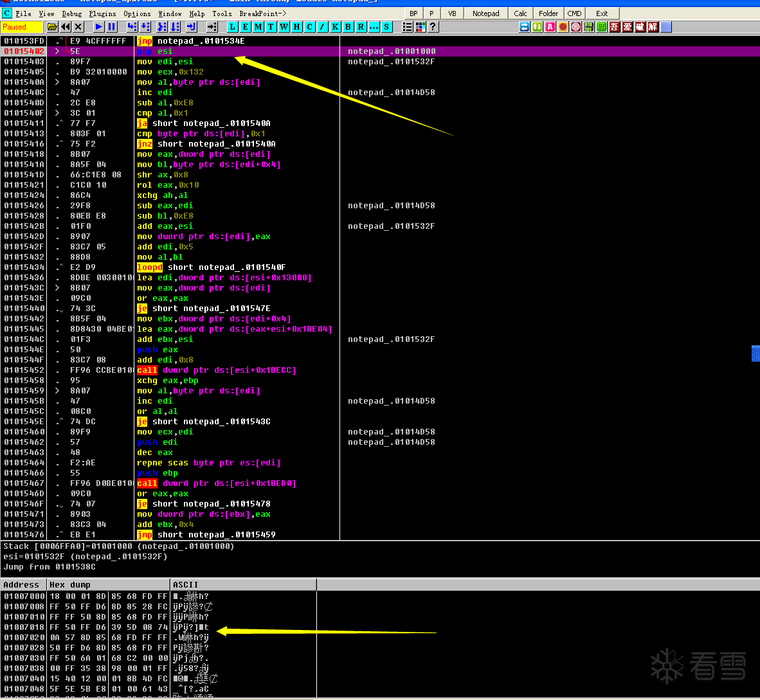Image resolution: width=760 pixels, height=700 pixels.
Task: Launch calculator via Calc button
Action: [520, 13]
